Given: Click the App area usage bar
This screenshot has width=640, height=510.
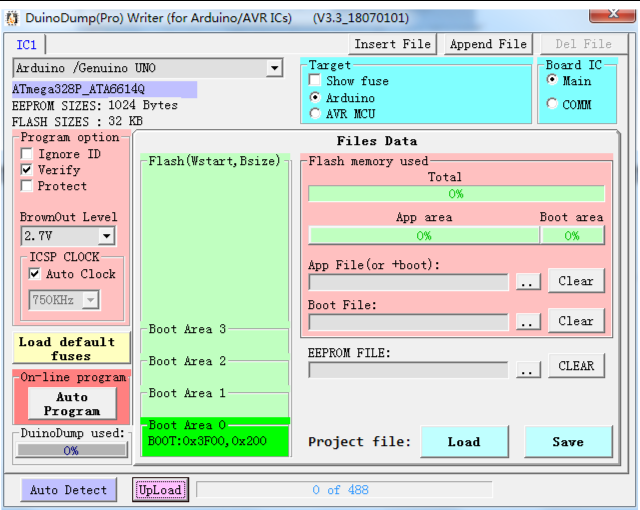Looking at the screenshot, I should click(x=424, y=235).
